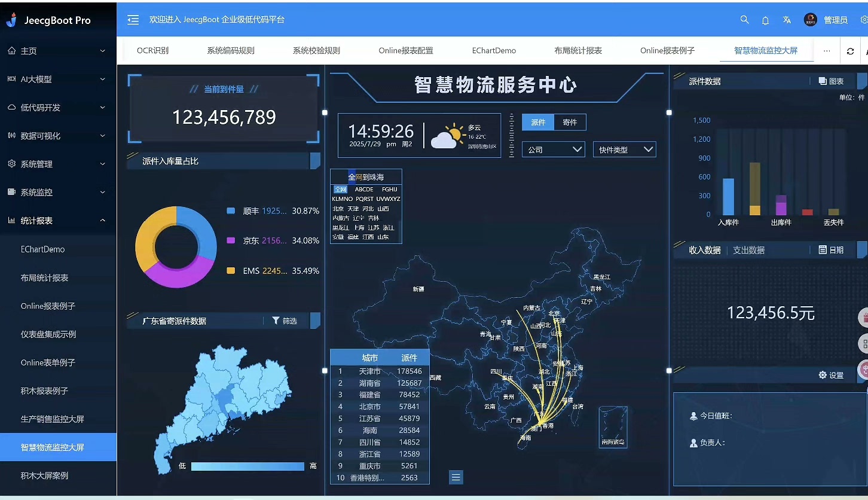Switch to the 系统编码规则 tab
This screenshot has width=868, height=500.
[x=231, y=51]
